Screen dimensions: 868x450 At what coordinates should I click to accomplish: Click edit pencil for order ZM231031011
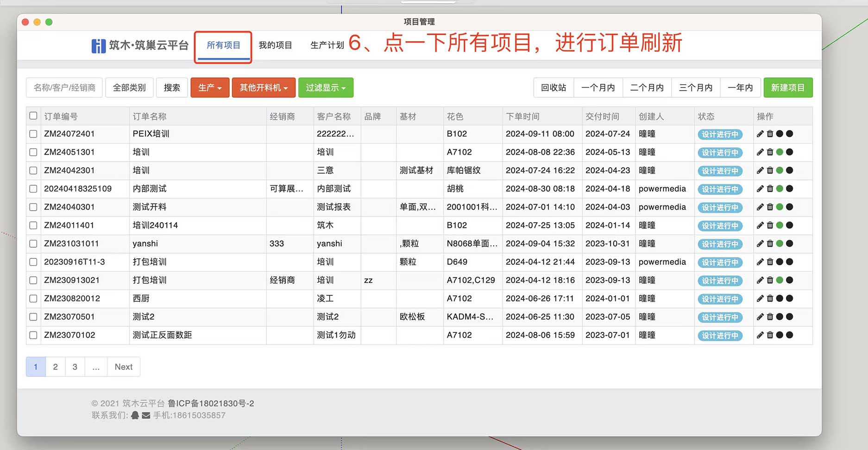click(x=760, y=244)
